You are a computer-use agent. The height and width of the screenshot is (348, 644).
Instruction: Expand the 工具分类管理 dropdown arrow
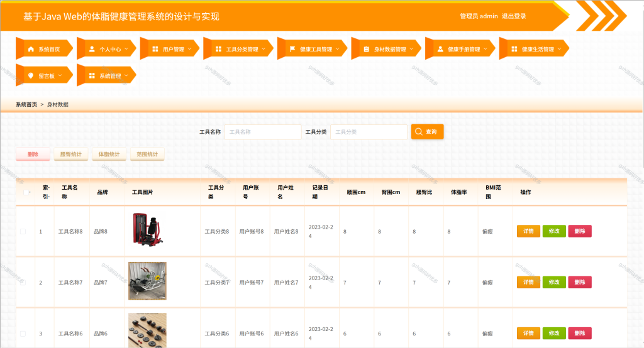(264, 49)
